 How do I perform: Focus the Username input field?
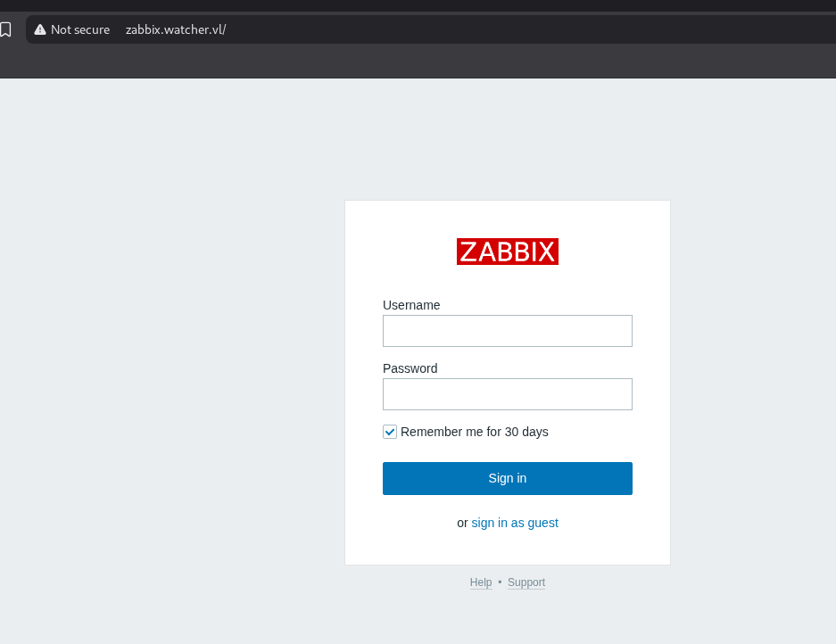coord(507,331)
